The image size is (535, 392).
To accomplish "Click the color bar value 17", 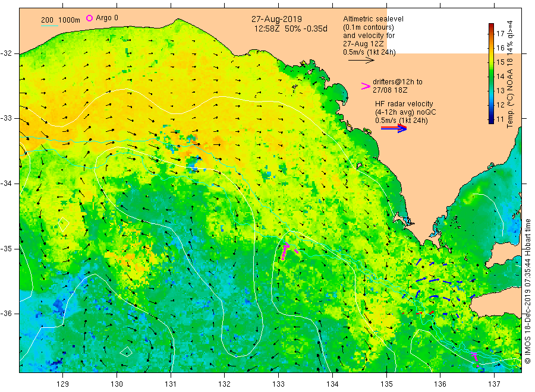I will 500,33.
